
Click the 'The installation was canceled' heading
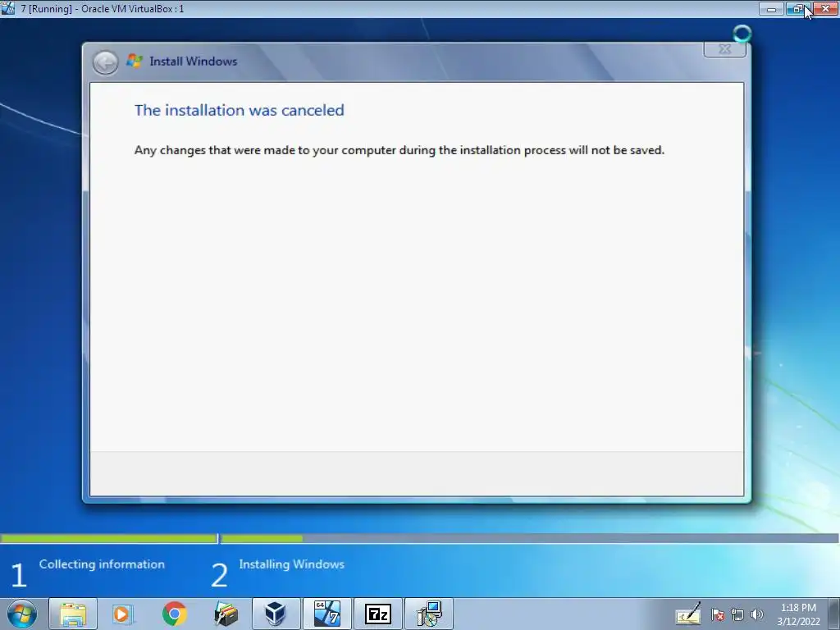239,111
